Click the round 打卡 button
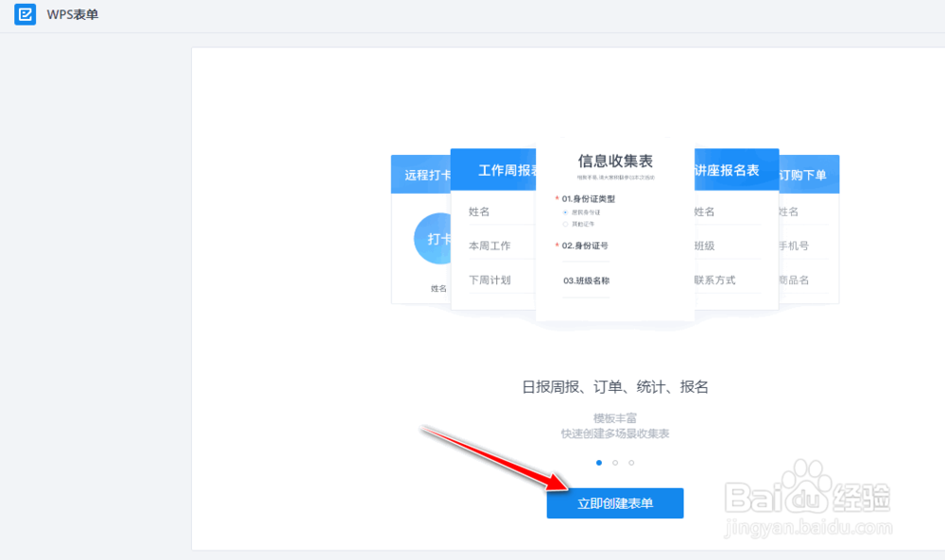 [x=433, y=239]
